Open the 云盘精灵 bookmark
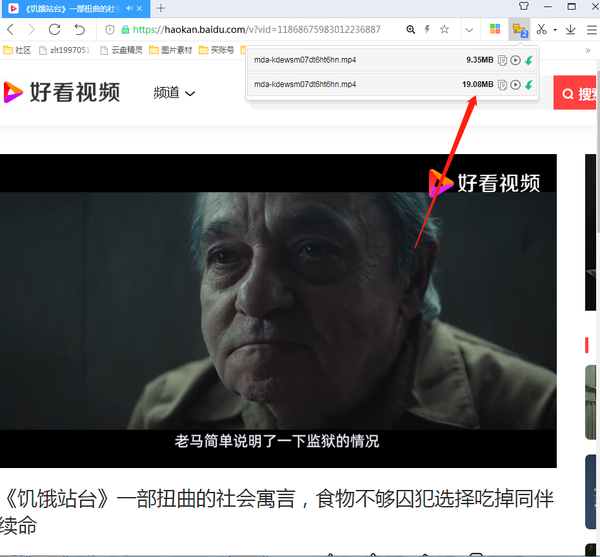600x557 pixels. 121,50
